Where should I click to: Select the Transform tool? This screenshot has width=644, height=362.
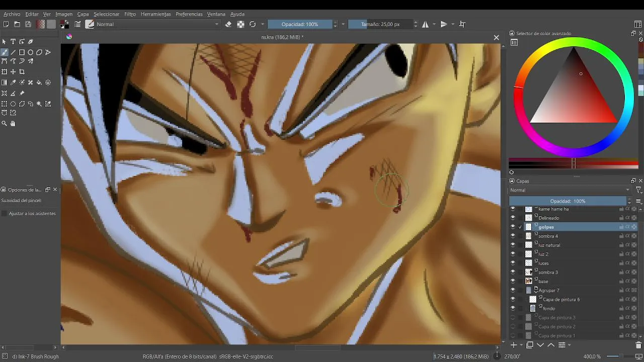point(5,72)
